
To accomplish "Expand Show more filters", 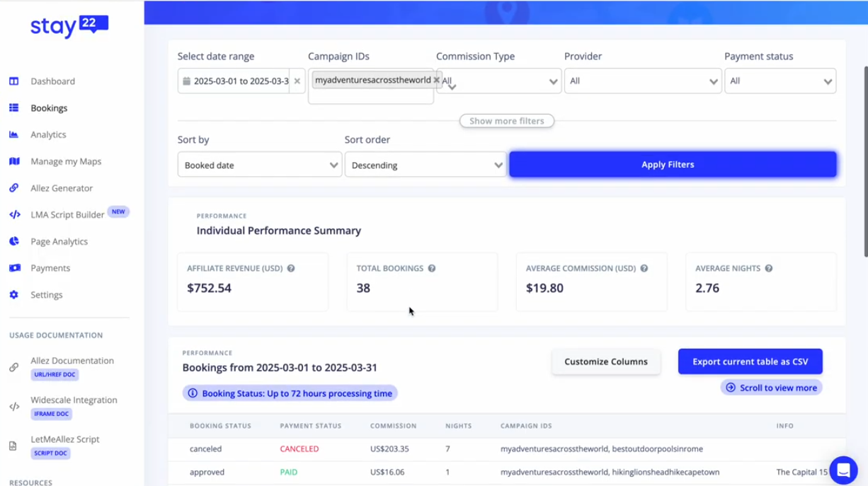I will click(x=507, y=121).
